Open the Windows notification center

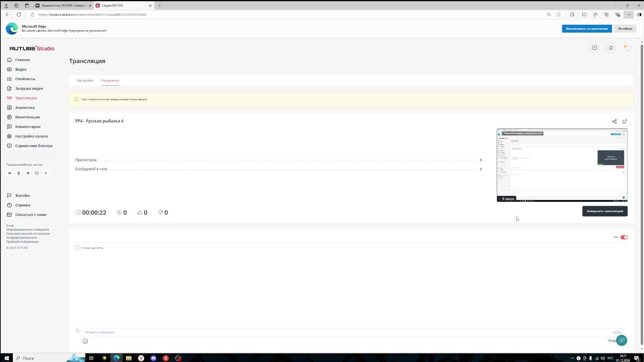[x=637, y=358]
